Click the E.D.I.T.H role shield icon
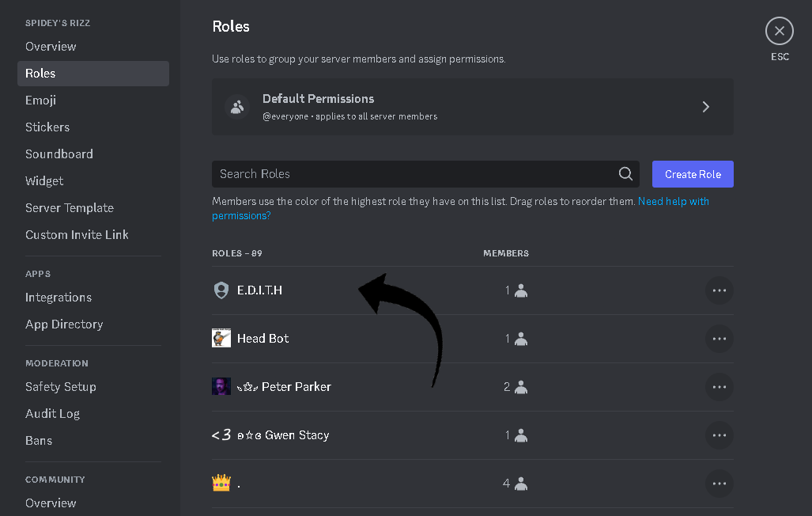Screen dimensions: 812x516 click(x=221, y=290)
